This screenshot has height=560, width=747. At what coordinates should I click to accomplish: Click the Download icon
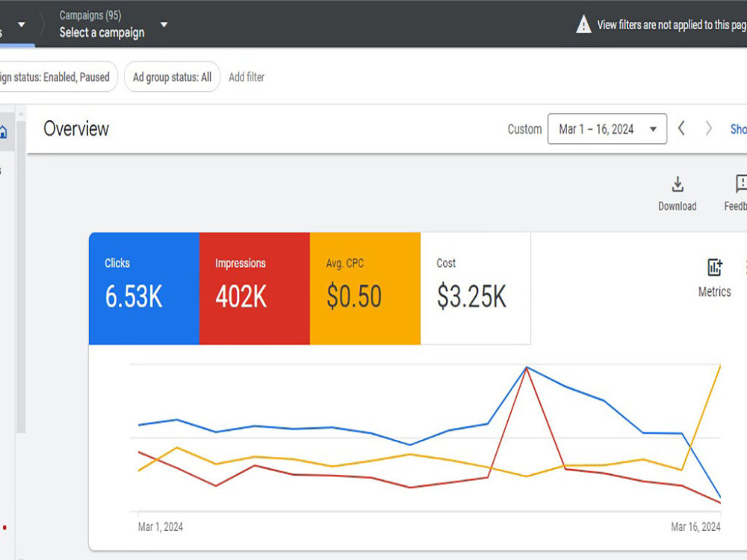678,184
